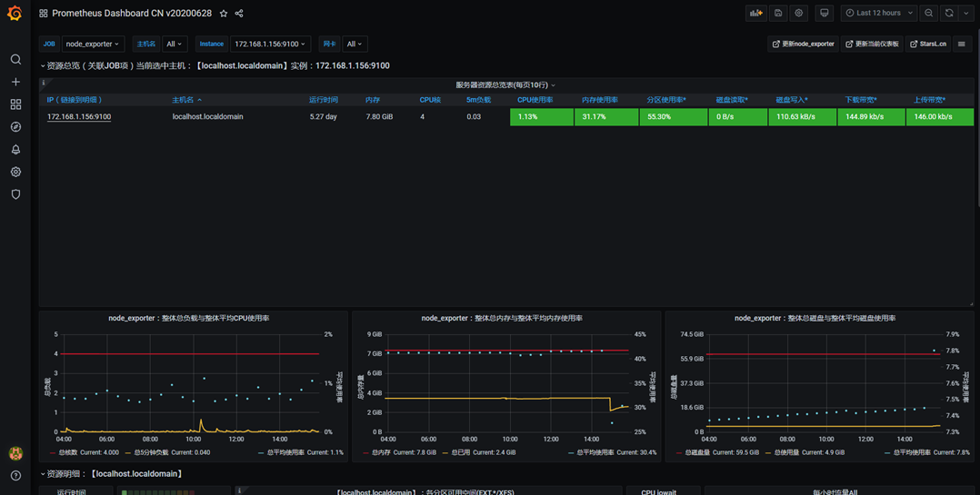Image resolution: width=980 pixels, height=495 pixels.
Task: Click the 5.27 day uptime cell
Action: pos(323,117)
